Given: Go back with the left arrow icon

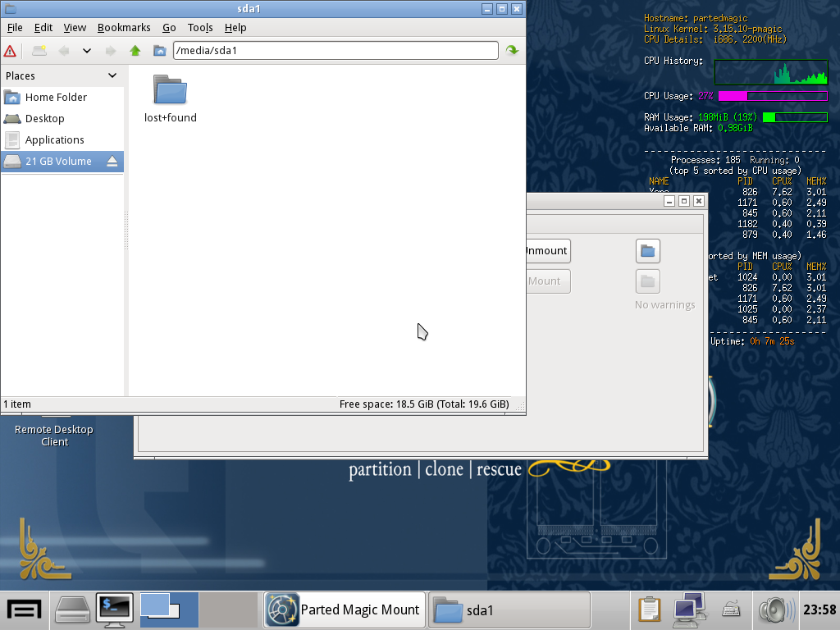Looking at the screenshot, I should [64, 51].
